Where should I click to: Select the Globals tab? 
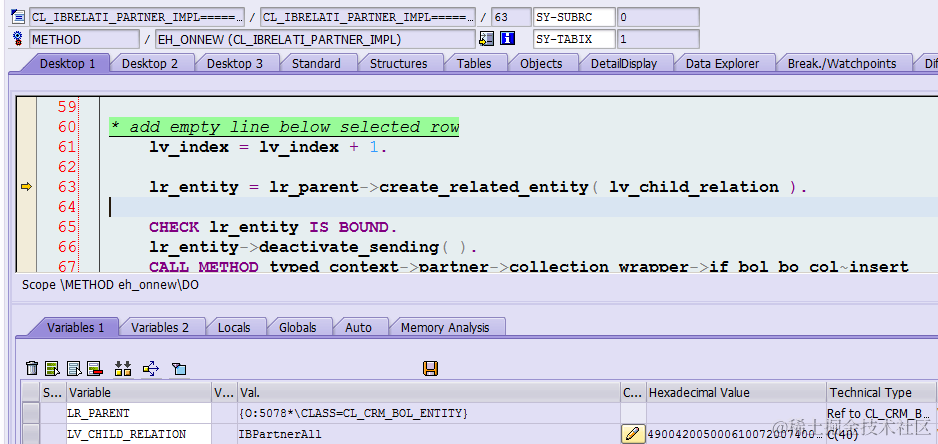(x=297, y=327)
